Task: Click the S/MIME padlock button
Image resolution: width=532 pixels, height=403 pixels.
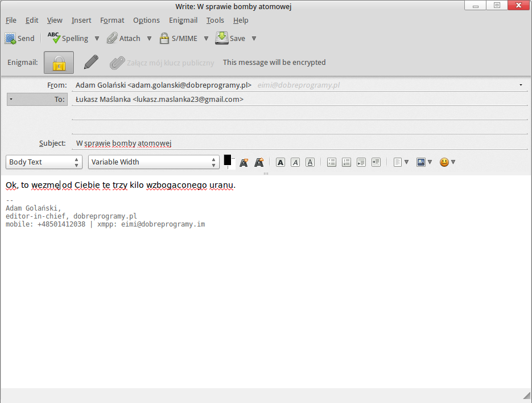Action: coord(179,38)
